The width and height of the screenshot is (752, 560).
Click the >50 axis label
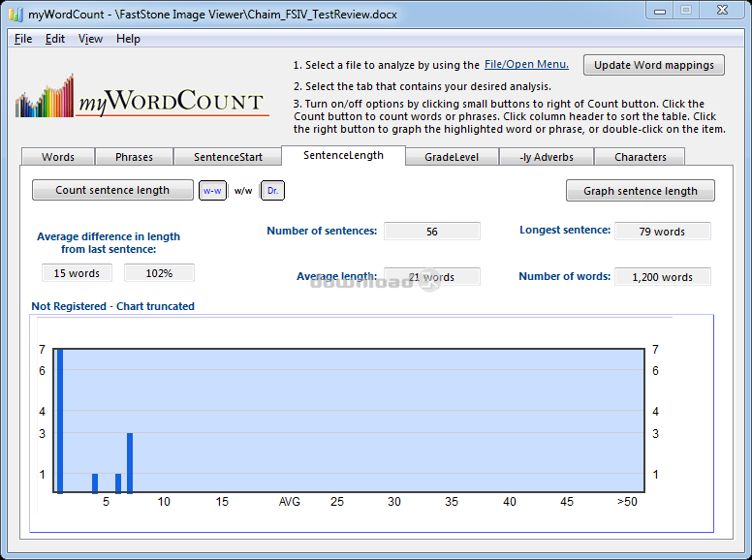pyautogui.click(x=627, y=502)
